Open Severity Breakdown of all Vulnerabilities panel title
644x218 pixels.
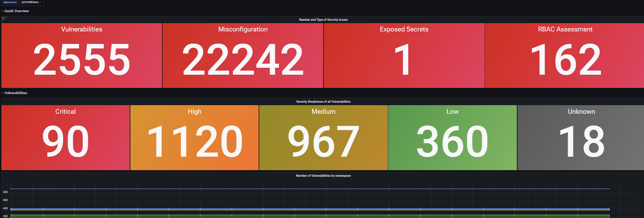tap(323, 102)
